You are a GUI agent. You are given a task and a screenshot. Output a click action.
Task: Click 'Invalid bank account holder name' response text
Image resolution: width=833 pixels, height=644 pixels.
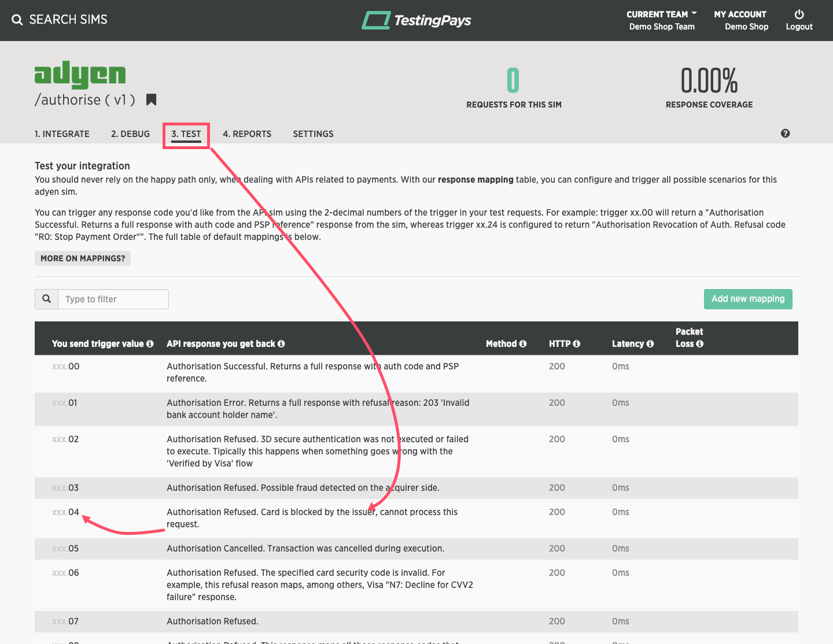pos(318,409)
